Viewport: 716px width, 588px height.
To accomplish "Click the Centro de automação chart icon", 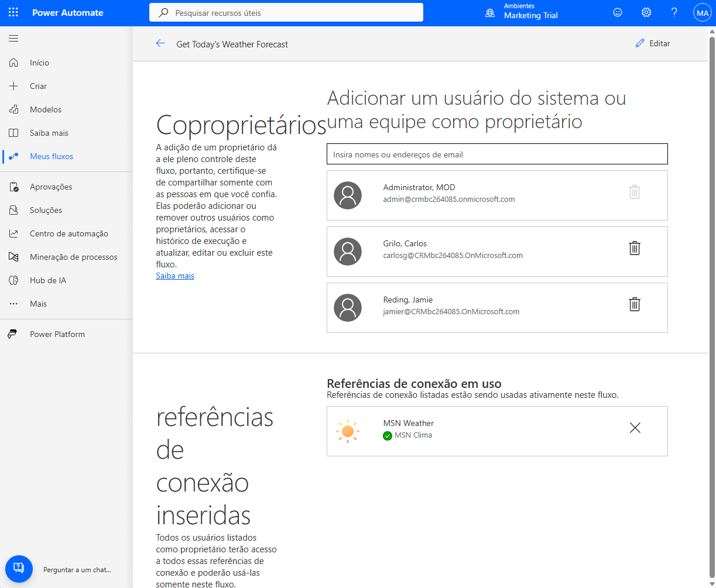I will click(14, 233).
